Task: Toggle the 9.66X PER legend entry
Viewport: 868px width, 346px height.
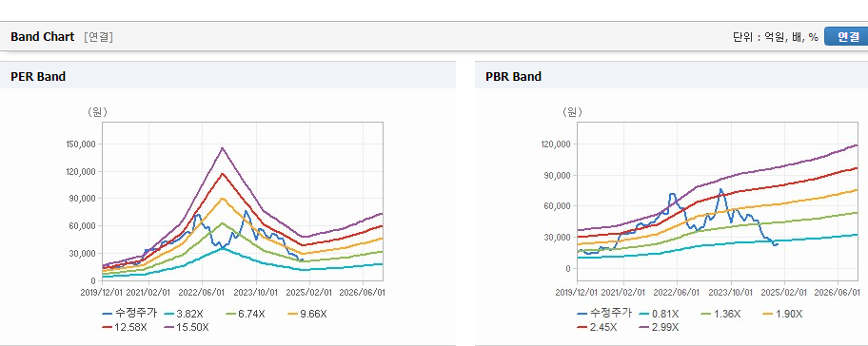Action: (x=307, y=314)
